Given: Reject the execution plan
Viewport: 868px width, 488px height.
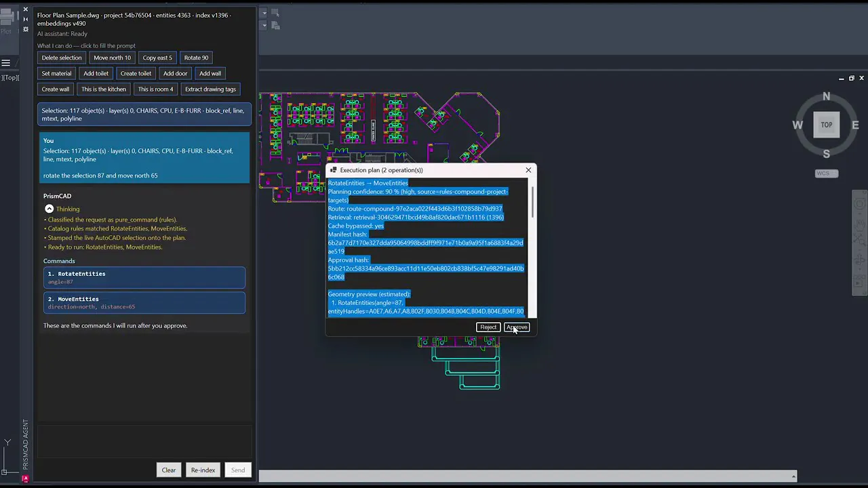Looking at the screenshot, I should coord(488,327).
